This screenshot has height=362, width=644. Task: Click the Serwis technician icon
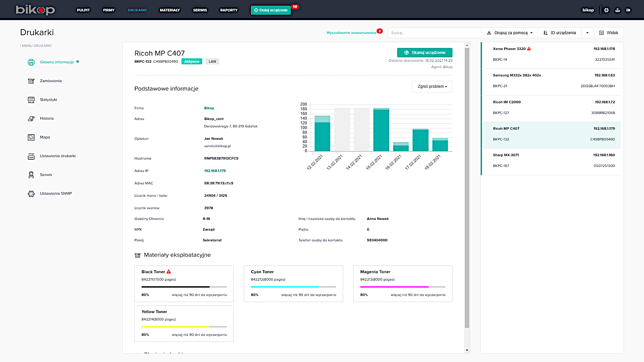pos(31,175)
